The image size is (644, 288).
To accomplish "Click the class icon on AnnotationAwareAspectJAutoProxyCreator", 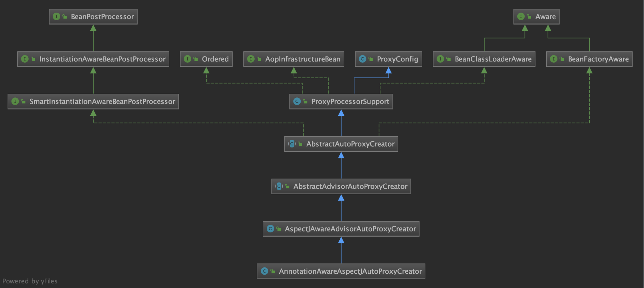I will [x=265, y=271].
